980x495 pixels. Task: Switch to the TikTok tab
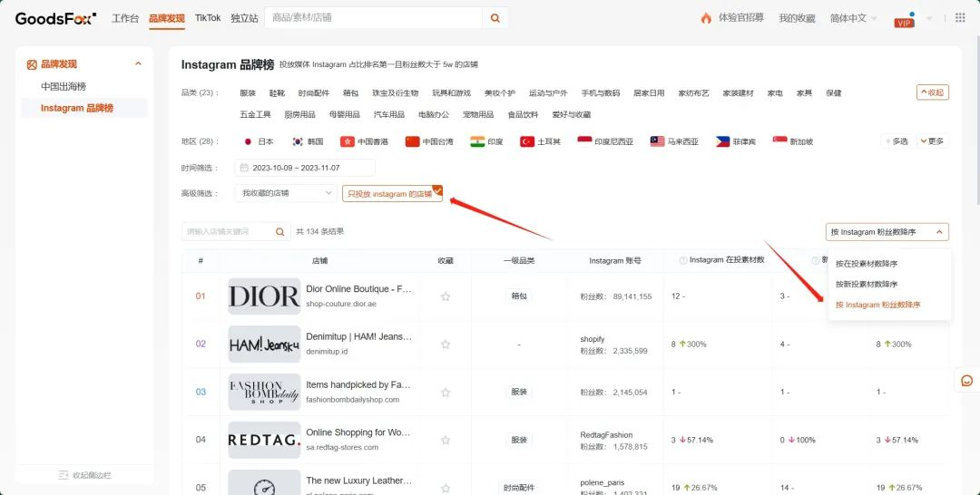click(207, 18)
